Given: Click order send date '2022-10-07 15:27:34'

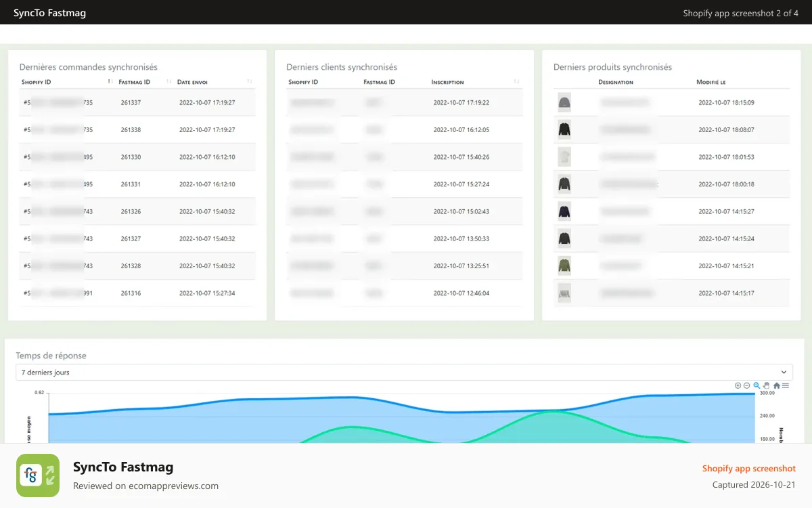Looking at the screenshot, I should coord(207,293).
